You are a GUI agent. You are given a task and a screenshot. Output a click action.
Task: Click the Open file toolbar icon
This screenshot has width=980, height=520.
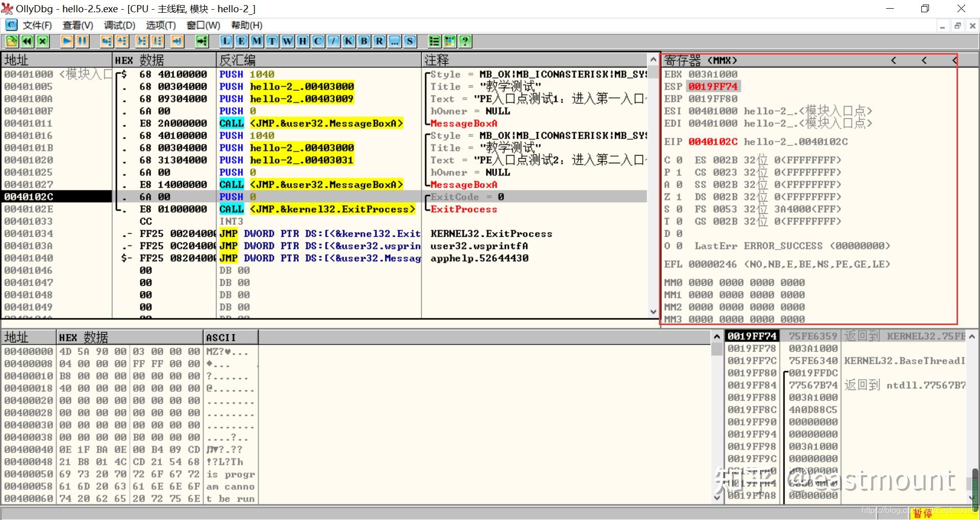[x=12, y=41]
